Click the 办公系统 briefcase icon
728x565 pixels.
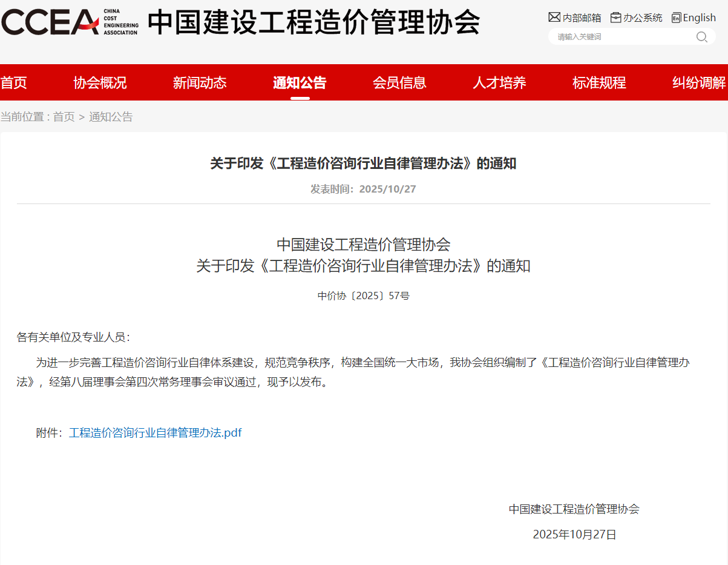tap(616, 18)
